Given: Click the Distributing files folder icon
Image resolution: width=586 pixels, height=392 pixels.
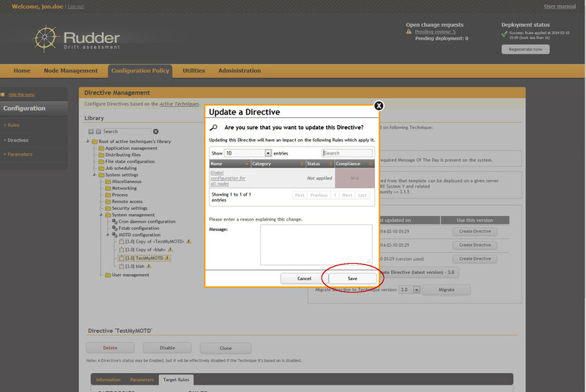Looking at the screenshot, I should (101, 155).
